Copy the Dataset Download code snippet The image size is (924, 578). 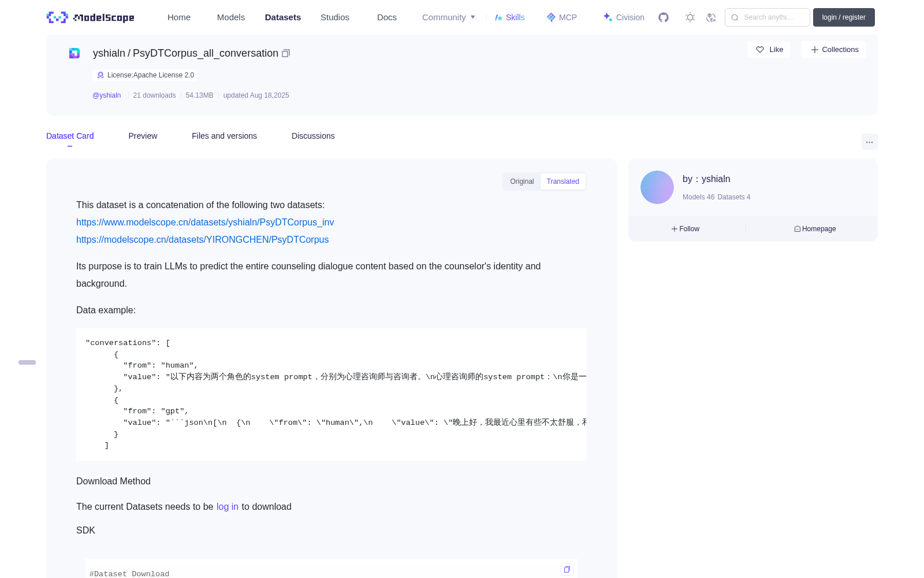pyautogui.click(x=567, y=569)
